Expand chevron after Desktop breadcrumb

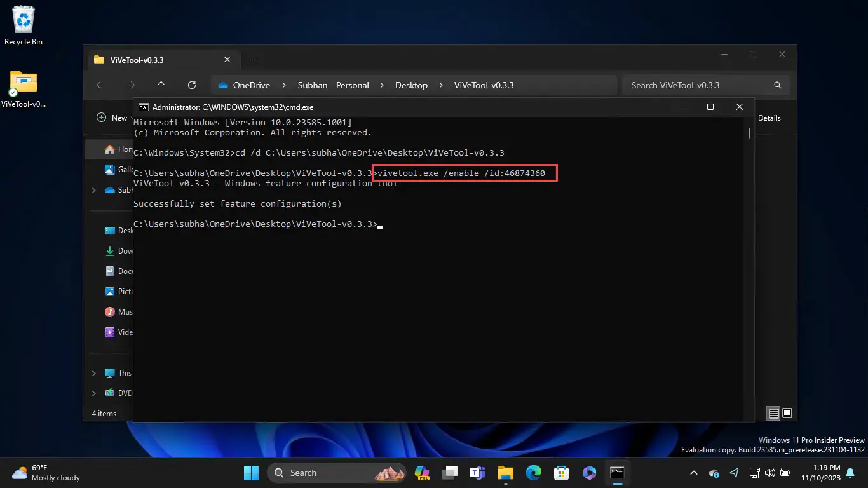point(441,85)
